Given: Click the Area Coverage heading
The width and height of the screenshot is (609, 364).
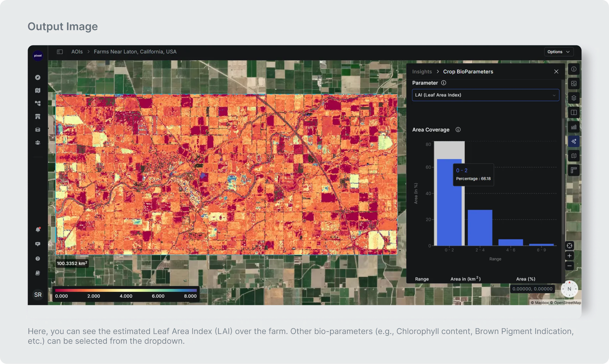Looking at the screenshot, I should (x=431, y=130).
